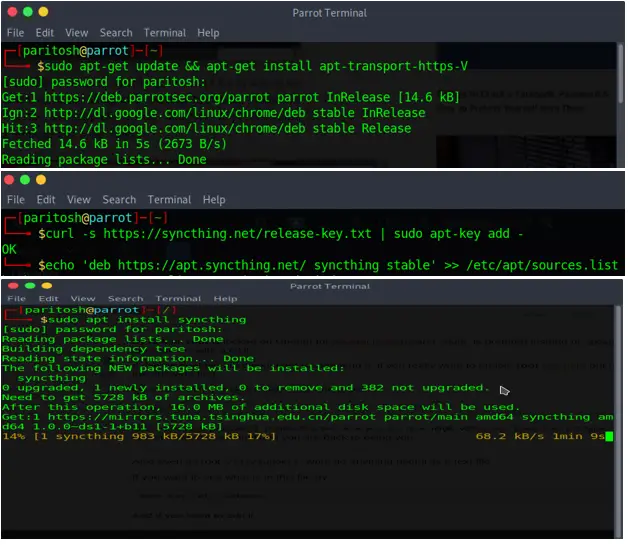Click 'The following NEW packages will be installed:' line
This screenshot has height=545, width=630.
(173, 368)
